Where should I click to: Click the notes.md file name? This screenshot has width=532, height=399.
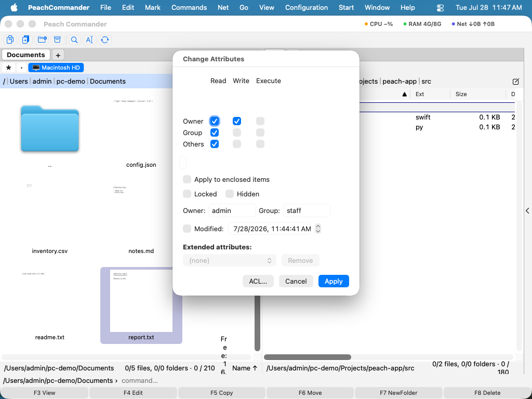[x=141, y=251]
